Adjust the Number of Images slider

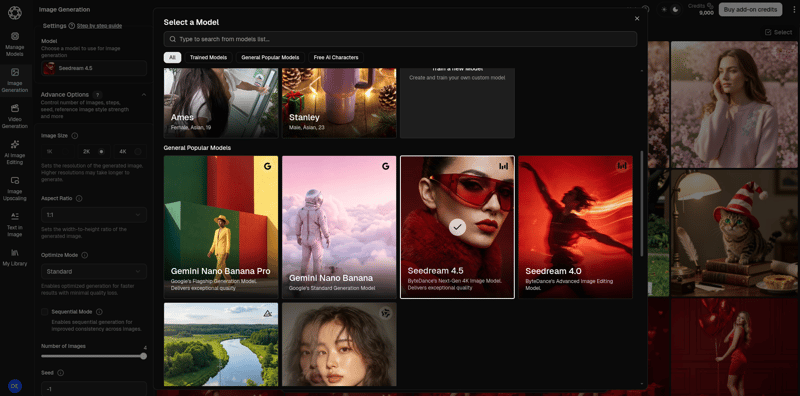94,356
